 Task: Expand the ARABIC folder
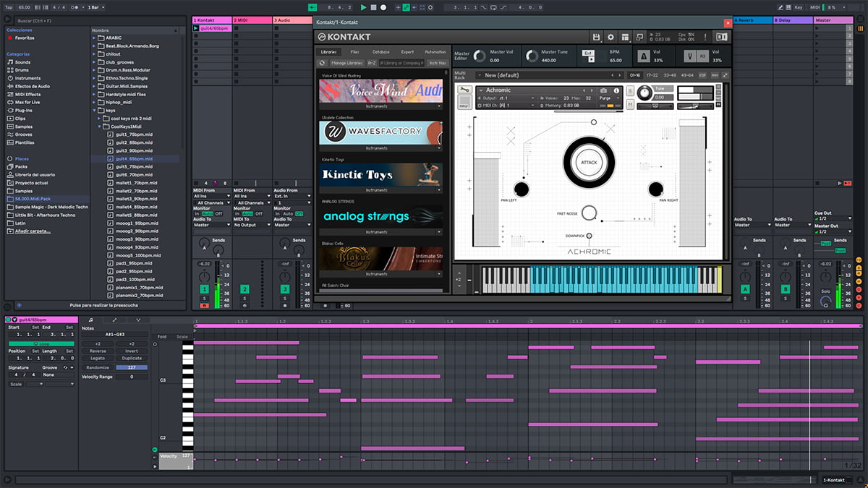pyautogui.click(x=95, y=38)
